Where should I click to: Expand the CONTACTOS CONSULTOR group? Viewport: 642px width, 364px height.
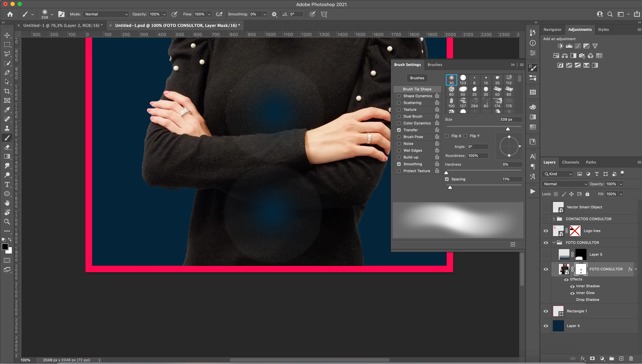(x=554, y=219)
